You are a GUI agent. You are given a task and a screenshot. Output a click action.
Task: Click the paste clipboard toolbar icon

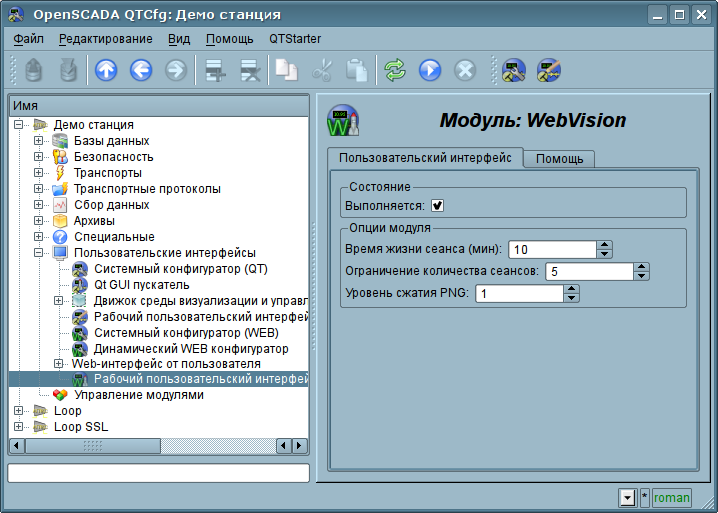[357, 71]
